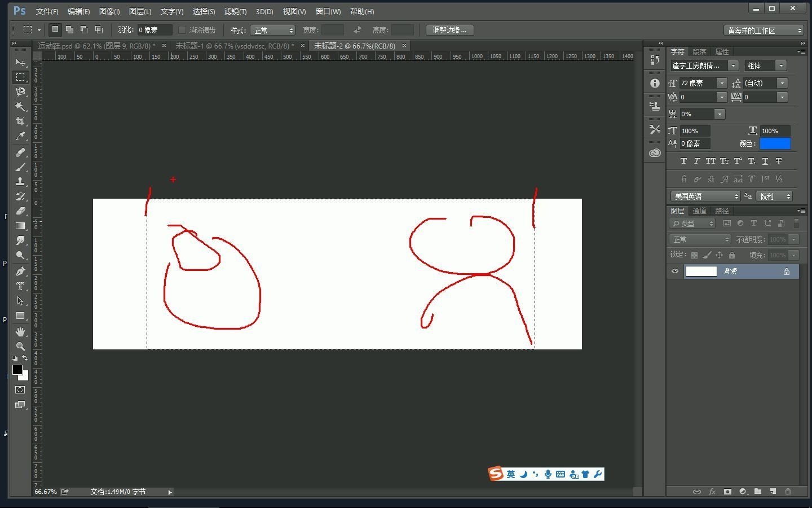The width and height of the screenshot is (812, 508).
Task: Open the workspace dropdown 黄海洋的工作区
Action: pyautogui.click(x=764, y=30)
